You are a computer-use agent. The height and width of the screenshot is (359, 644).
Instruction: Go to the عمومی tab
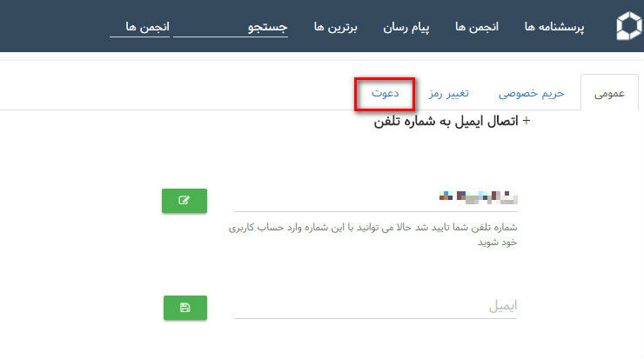pyautogui.click(x=609, y=93)
